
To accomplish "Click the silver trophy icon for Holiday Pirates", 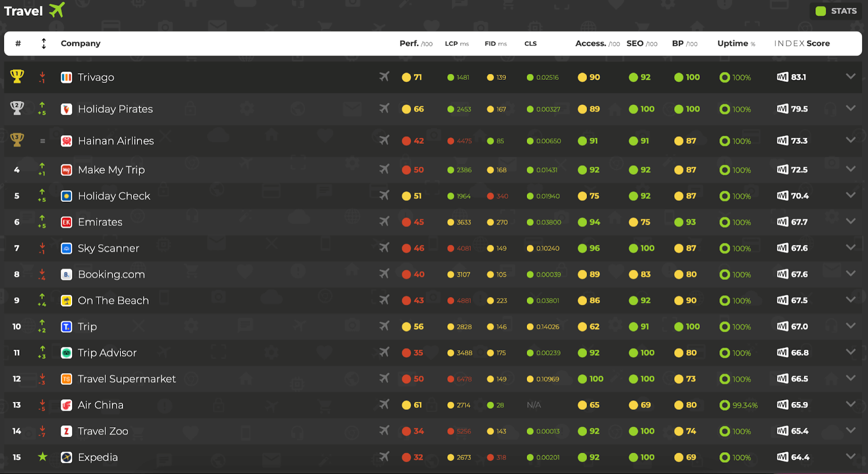I will pos(17,108).
